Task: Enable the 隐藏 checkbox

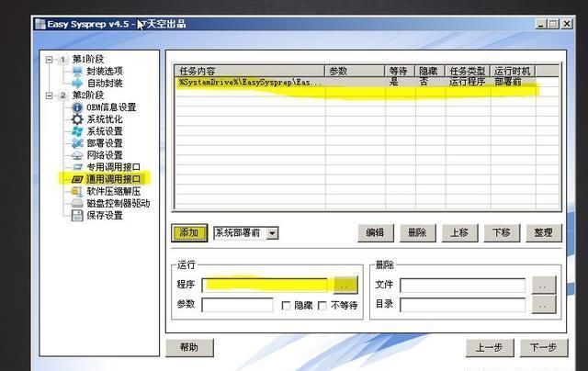Action: coord(287,305)
